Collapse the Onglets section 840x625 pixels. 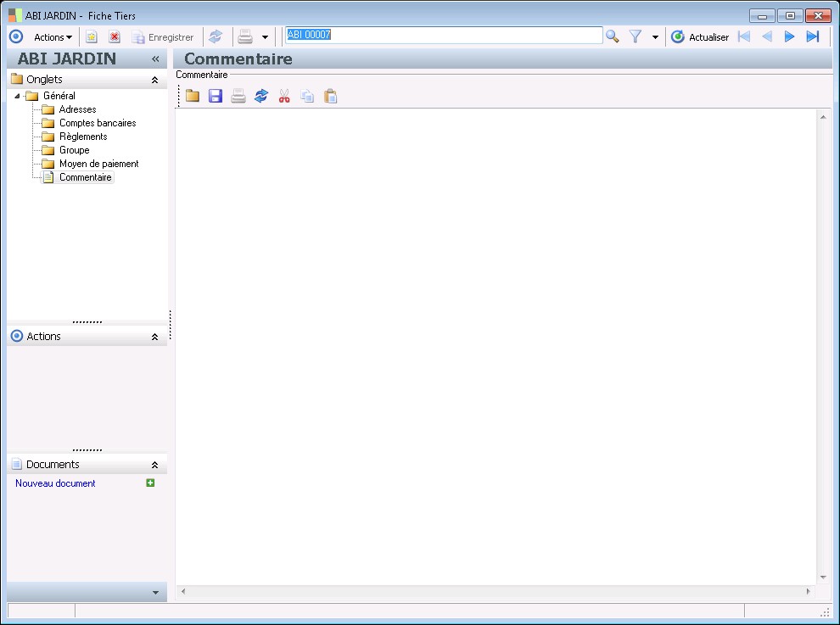[154, 80]
